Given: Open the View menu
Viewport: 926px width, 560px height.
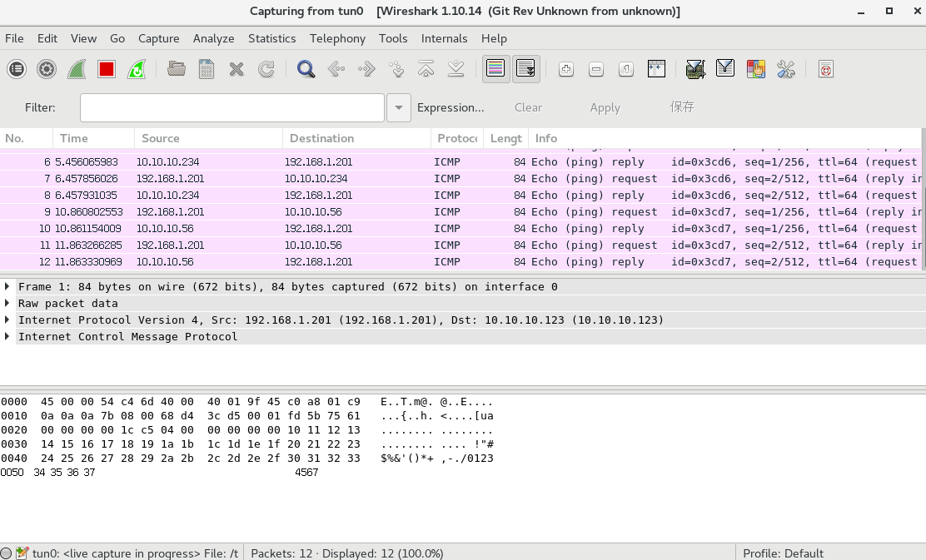Looking at the screenshot, I should (83, 38).
